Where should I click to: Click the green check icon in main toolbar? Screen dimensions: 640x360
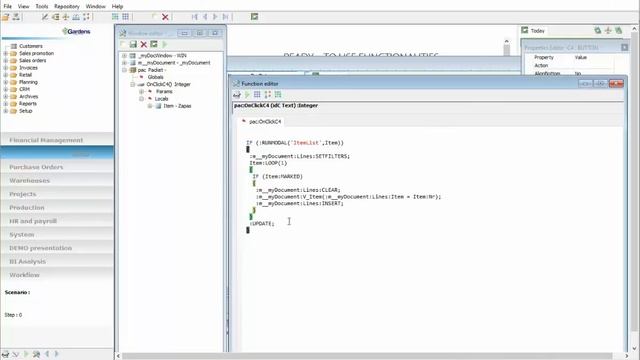click(254, 17)
